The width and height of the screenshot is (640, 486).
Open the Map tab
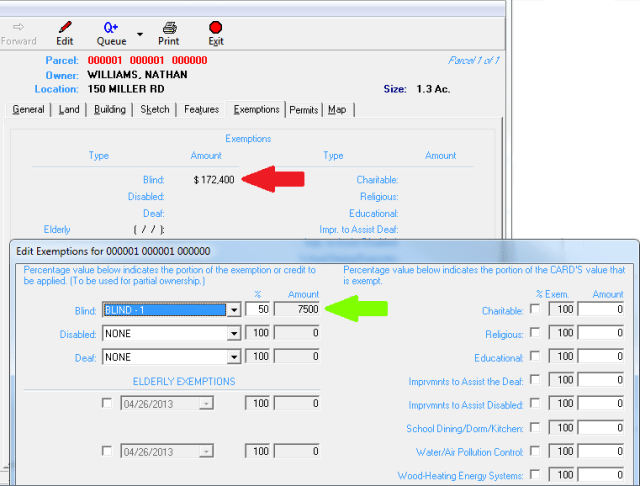(337, 109)
